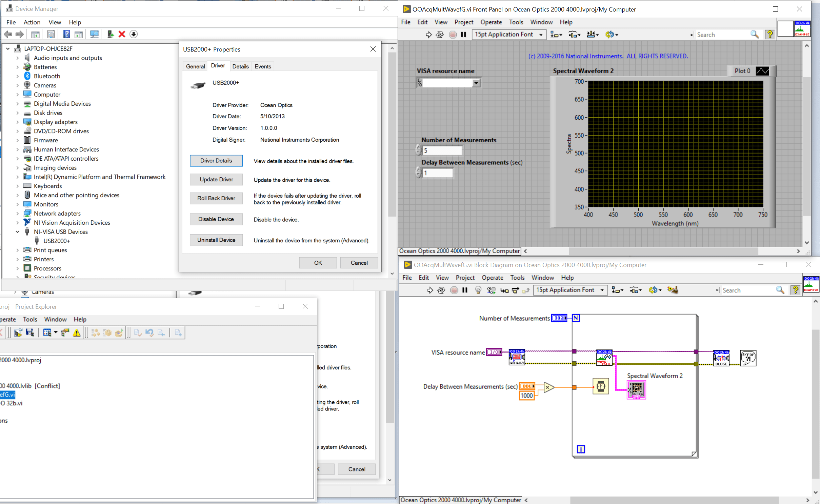Click Multiply node in Block Diagram
The height and width of the screenshot is (504, 820).
(548, 387)
